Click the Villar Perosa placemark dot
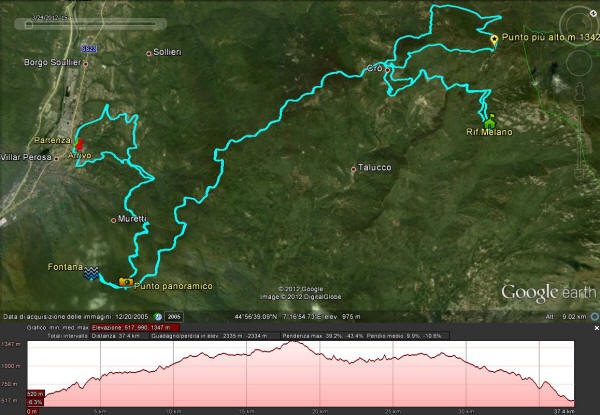600x415 pixels. [56, 158]
